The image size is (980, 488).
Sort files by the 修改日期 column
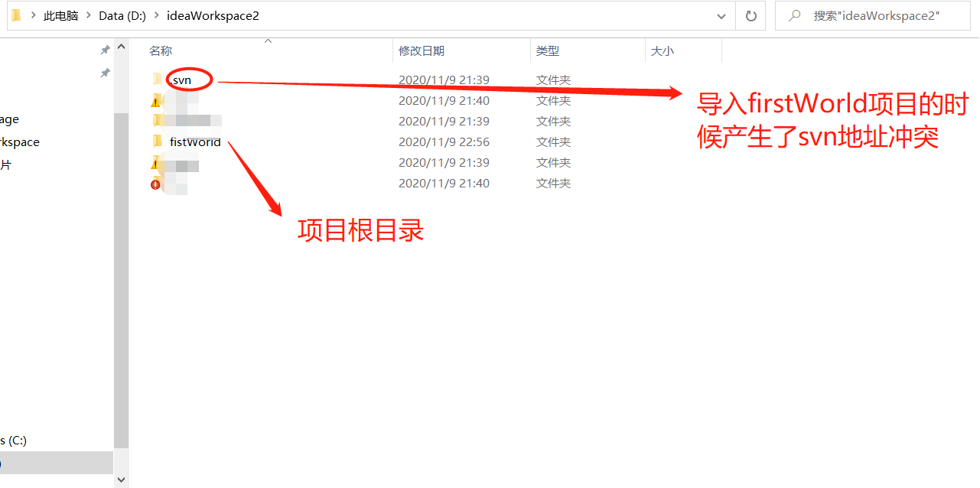click(421, 50)
